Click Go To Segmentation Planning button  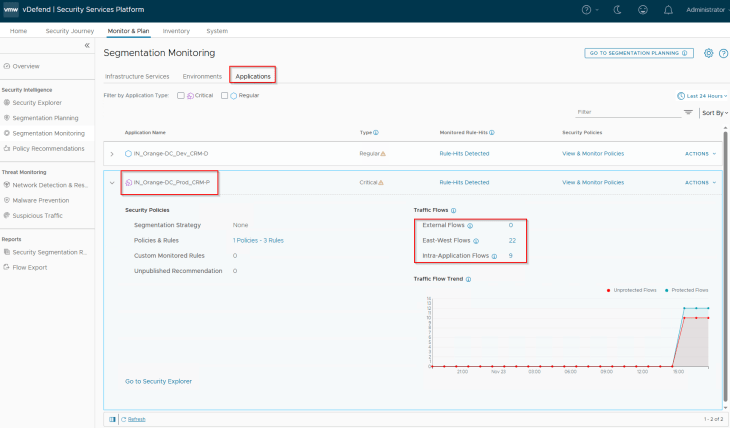[638, 53]
